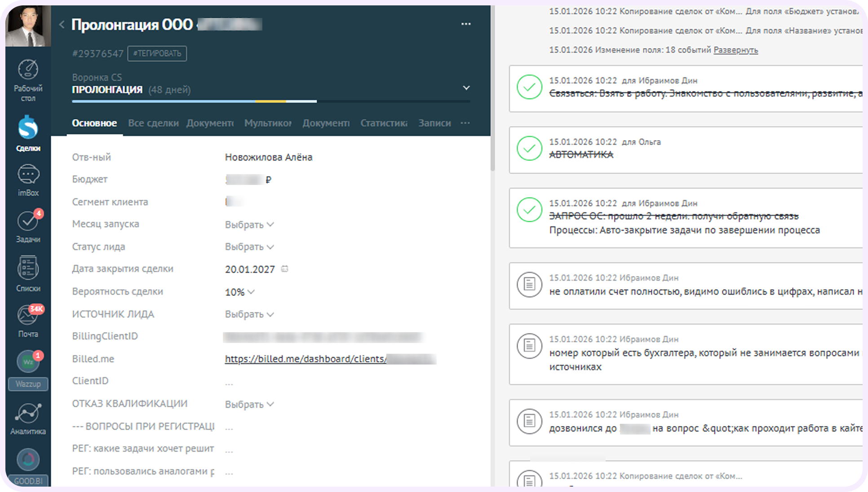The width and height of the screenshot is (868, 492).
Task: Expand the ПРОЛОНГАЦИЯ pipeline stage selector
Action: tap(466, 88)
